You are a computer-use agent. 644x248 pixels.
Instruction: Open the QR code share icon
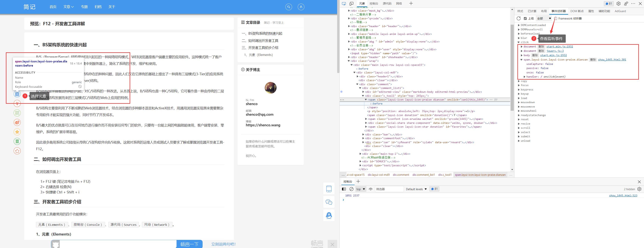(x=17, y=113)
